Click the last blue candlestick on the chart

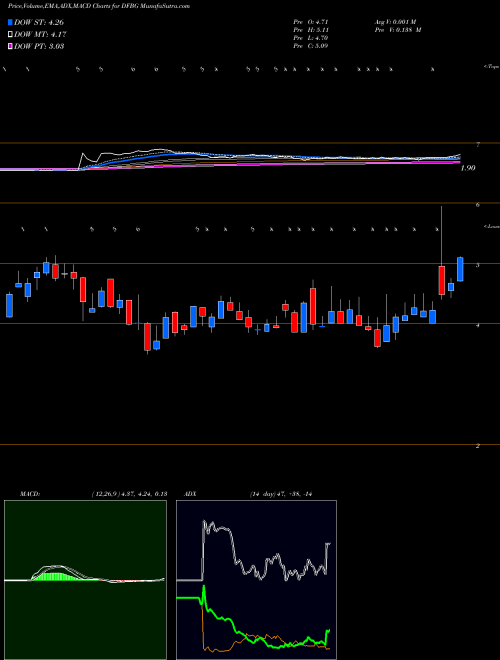pos(460,269)
